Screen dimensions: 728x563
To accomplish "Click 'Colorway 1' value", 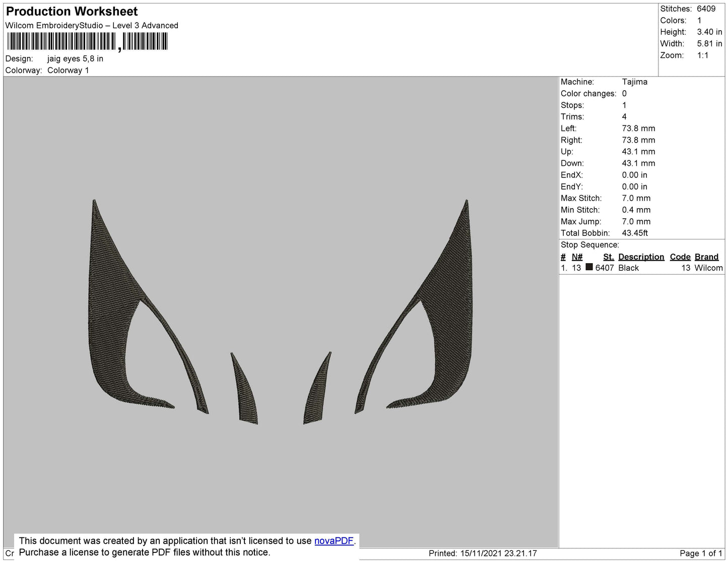I will point(68,70).
